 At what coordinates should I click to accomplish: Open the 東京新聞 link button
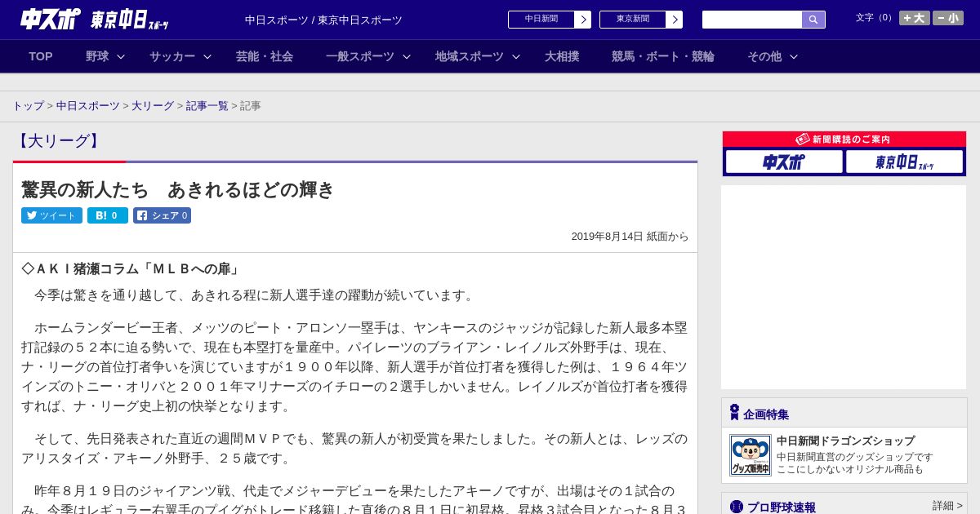click(x=633, y=20)
